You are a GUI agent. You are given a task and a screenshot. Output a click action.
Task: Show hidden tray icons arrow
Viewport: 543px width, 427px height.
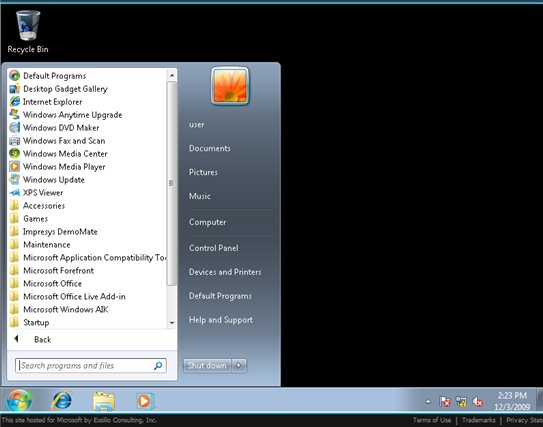(x=428, y=401)
